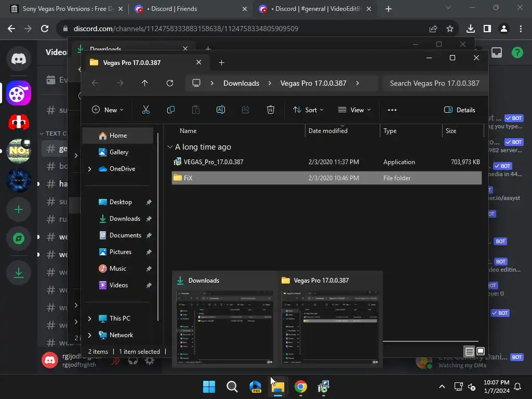Click the Explorer forward arrow
The height and width of the screenshot is (399, 532).
click(120, 83)
